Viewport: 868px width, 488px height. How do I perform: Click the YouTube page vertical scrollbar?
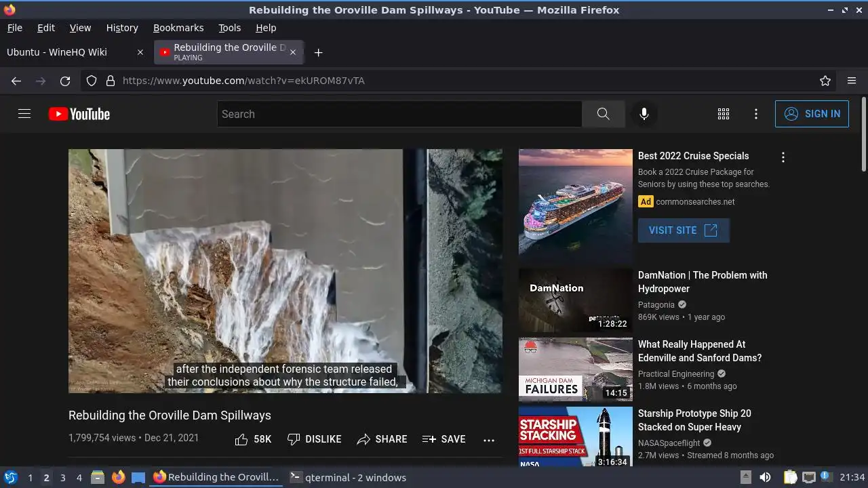(x=863, y=134)
